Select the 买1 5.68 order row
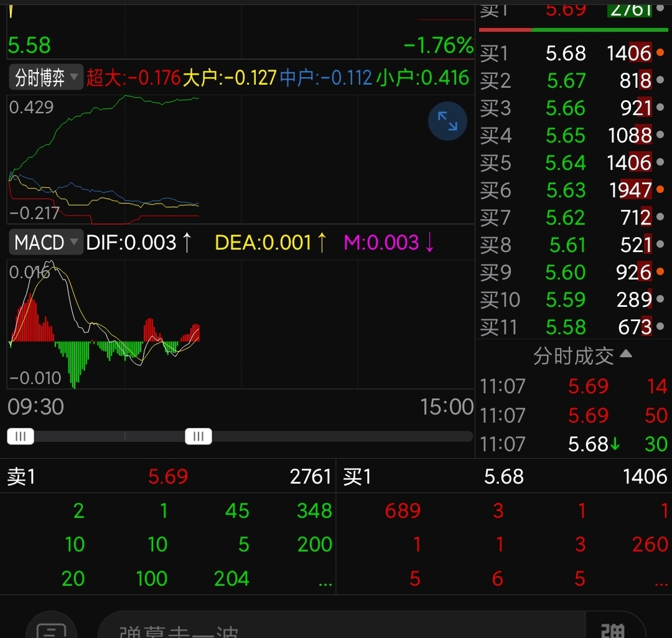672x638 pixels. [573, 53]
